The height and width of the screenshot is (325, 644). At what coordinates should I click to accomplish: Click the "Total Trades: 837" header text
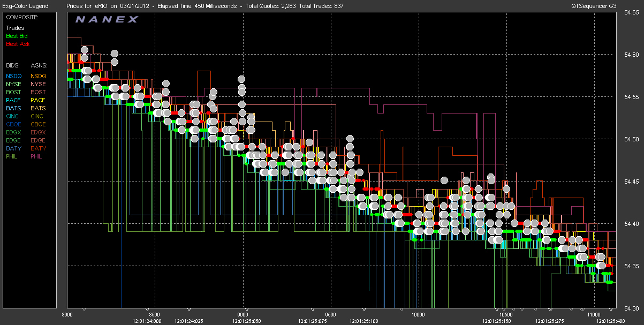tap(322, 6)
